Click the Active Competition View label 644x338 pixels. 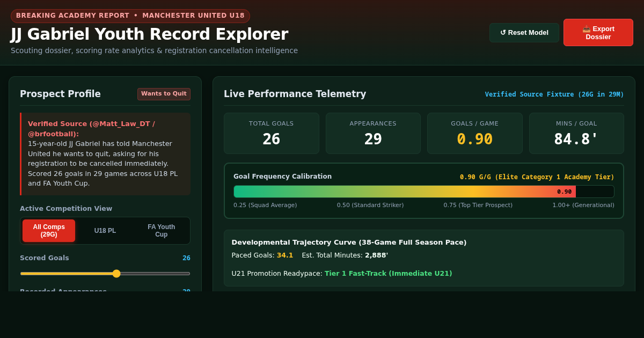click(x=66, y=209)
